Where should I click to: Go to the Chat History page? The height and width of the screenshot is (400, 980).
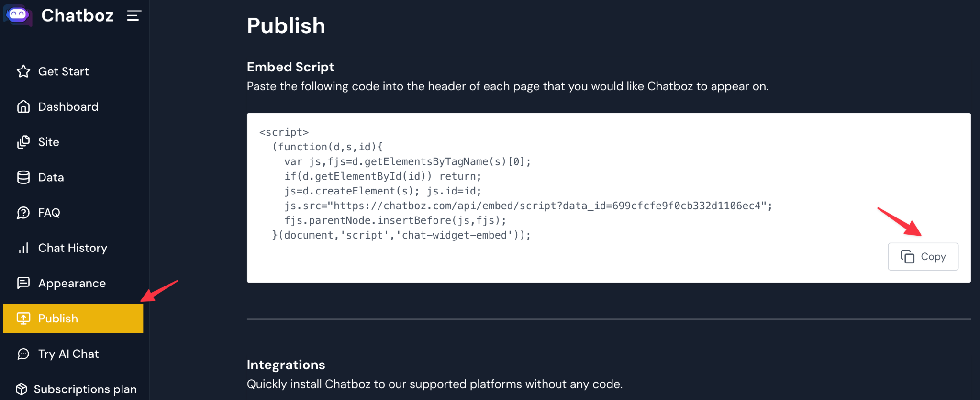[72, 248]
